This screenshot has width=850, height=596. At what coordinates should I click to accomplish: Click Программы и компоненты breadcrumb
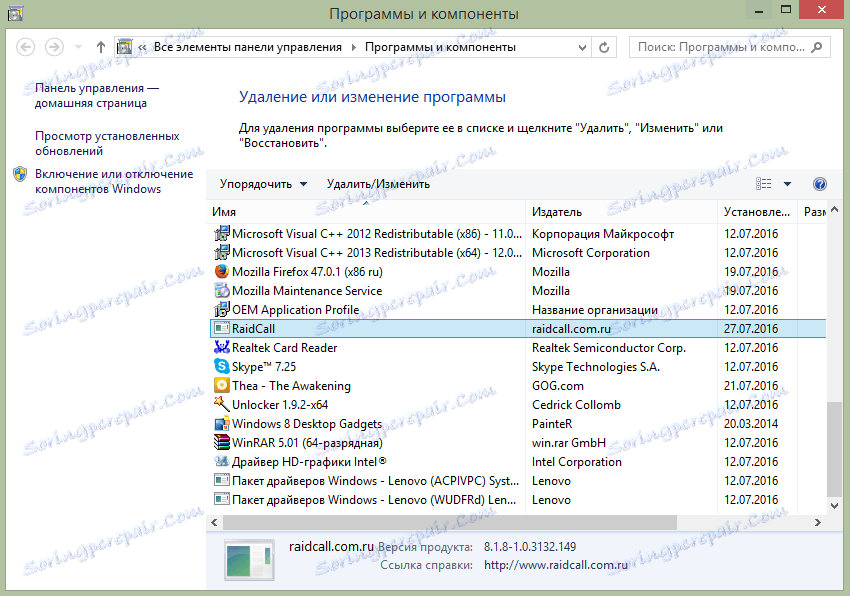click(440, 47)
